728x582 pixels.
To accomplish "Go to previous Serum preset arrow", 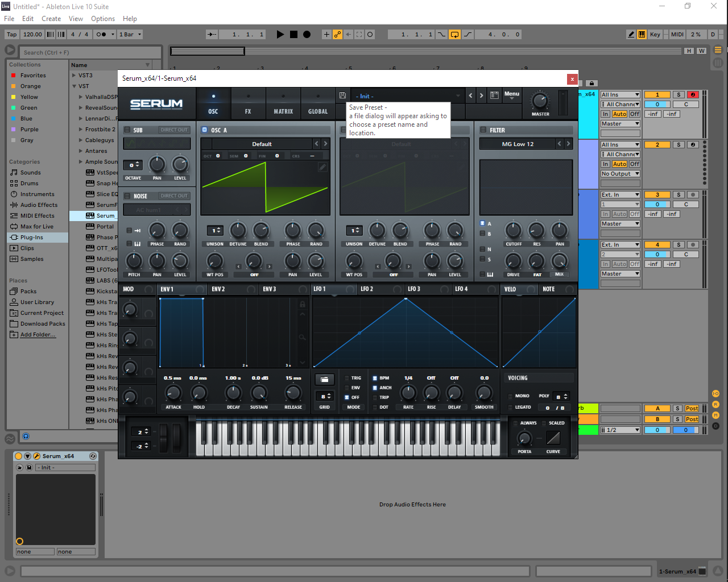I will pos(470,95).
